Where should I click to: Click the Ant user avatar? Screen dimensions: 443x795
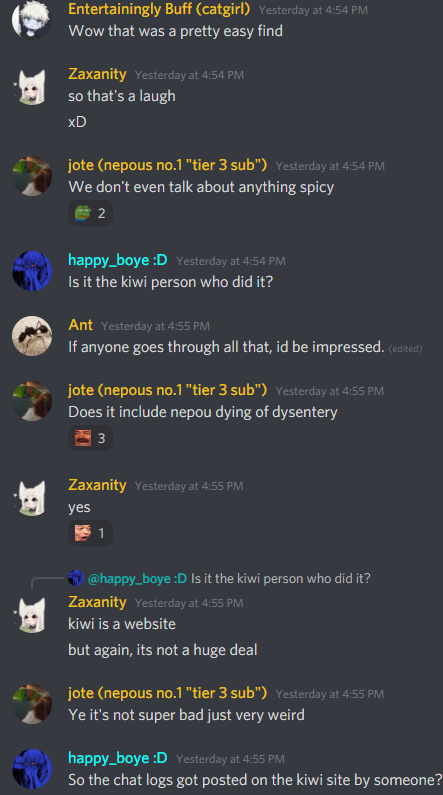click(32, 336)
